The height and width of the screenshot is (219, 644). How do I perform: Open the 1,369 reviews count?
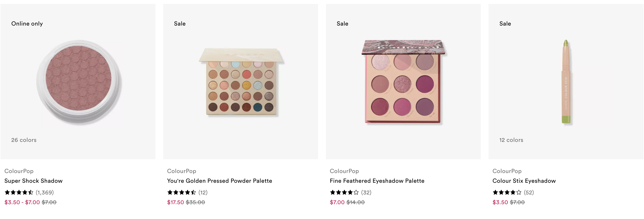(x=45, y=192)
